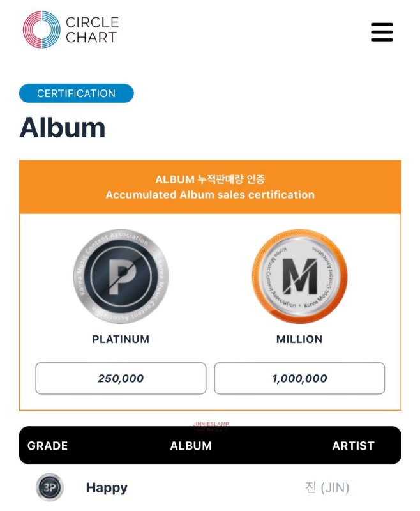Click the 1,000,000 million threshold box
This screenshot has width=420, height=511.
299,378
